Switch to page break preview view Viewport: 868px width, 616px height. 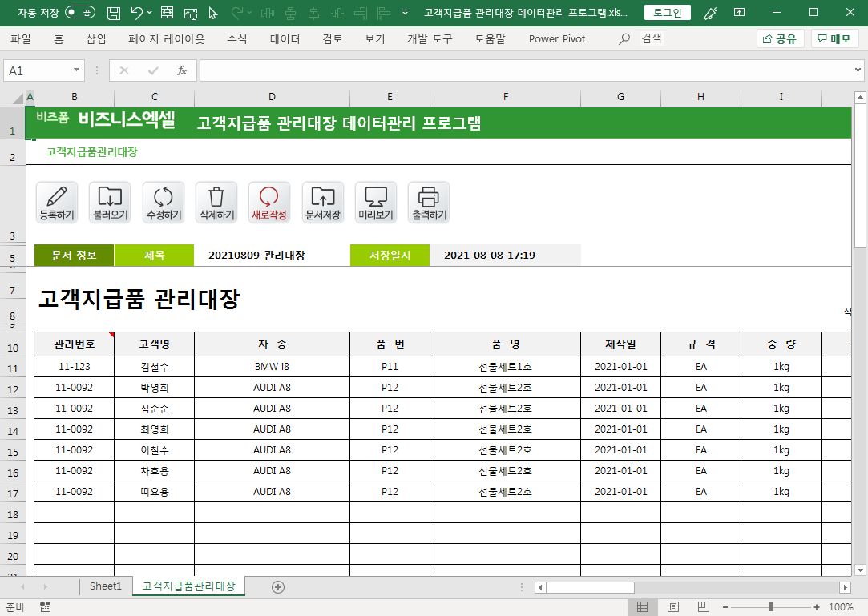click(703, 607)
